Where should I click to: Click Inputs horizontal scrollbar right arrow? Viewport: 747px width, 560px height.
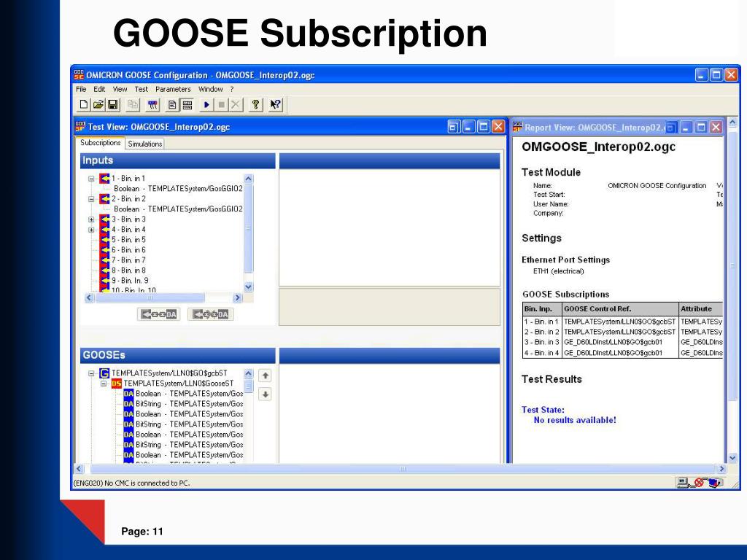[x=237, y=297]
